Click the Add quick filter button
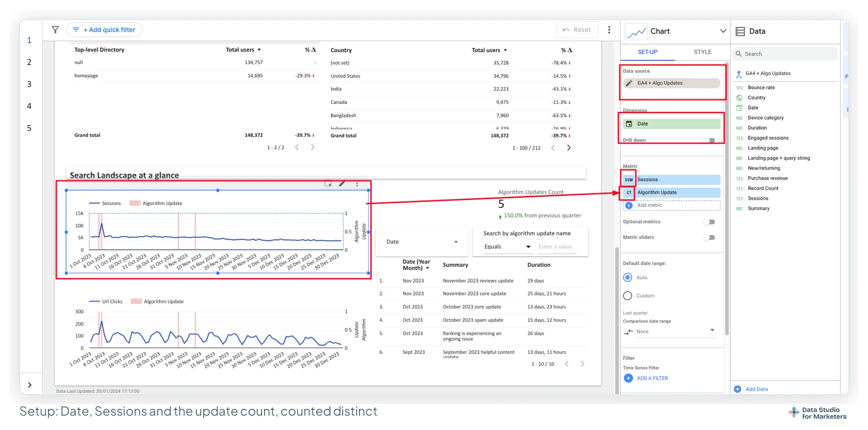This screenshot has width=868, height=430. 104,30
